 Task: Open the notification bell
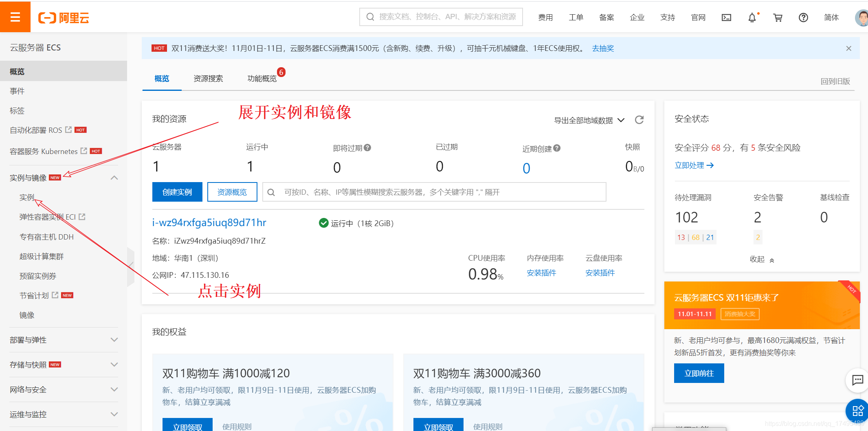click(x=752, y=18)
